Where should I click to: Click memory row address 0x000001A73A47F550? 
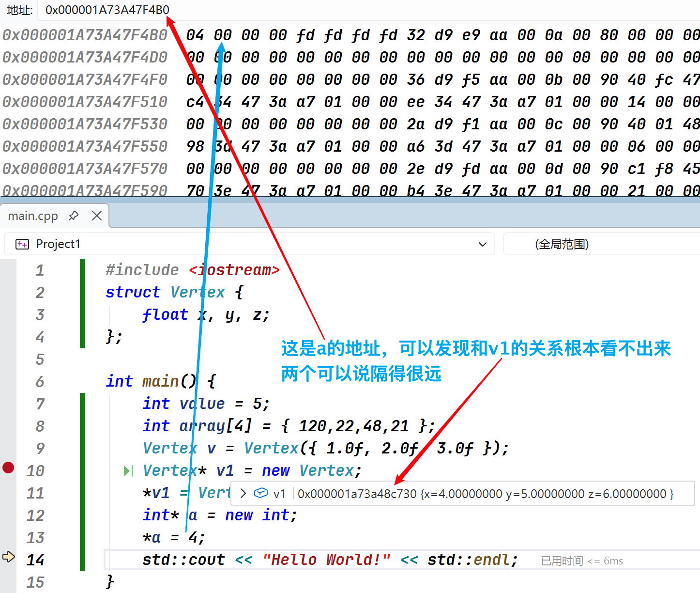(x=85, y=146)
